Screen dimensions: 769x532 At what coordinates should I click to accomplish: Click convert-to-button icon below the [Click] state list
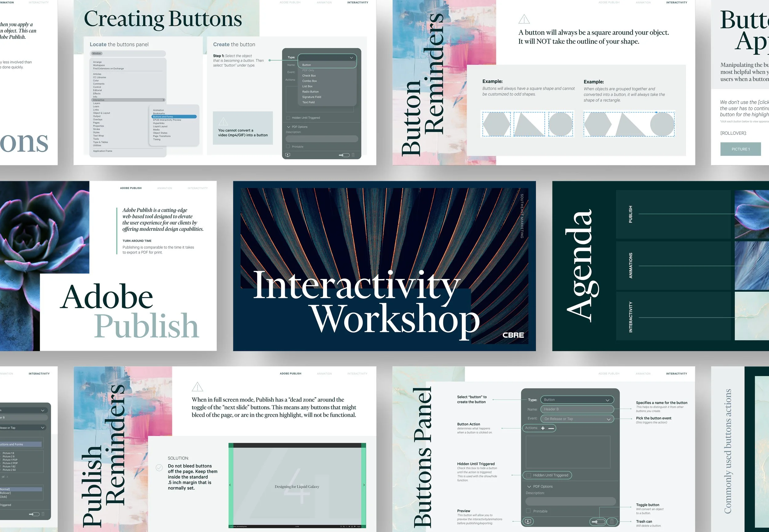[34, 514]
